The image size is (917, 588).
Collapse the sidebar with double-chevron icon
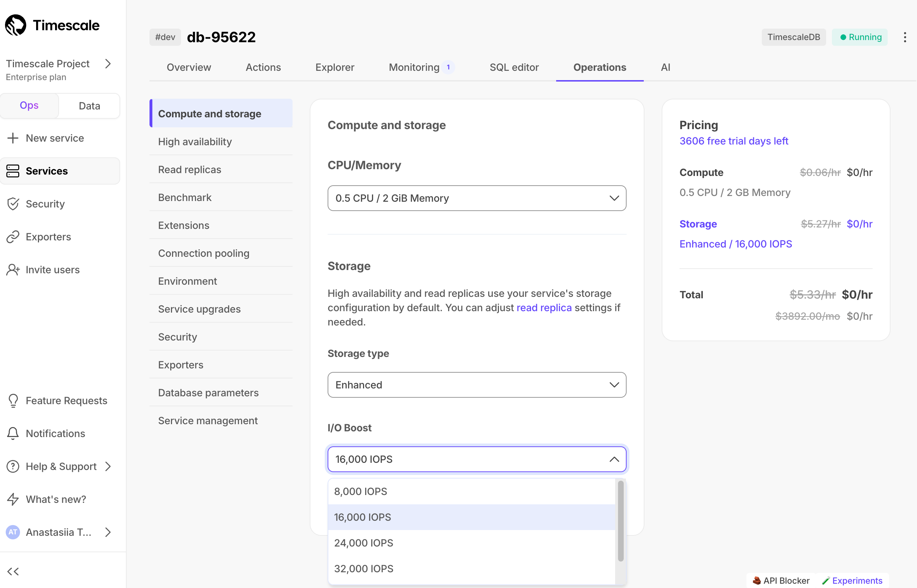[x=13, y=572]
